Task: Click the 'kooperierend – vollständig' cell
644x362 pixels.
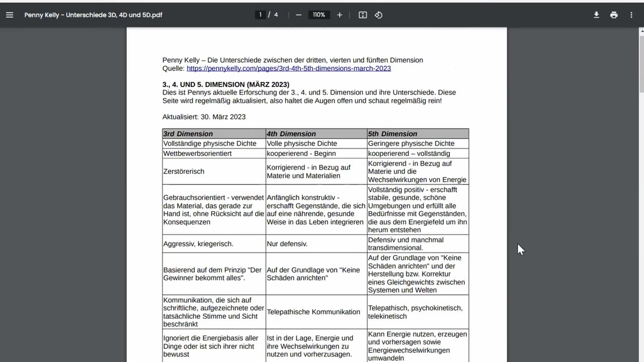Action: coord(418,153)
